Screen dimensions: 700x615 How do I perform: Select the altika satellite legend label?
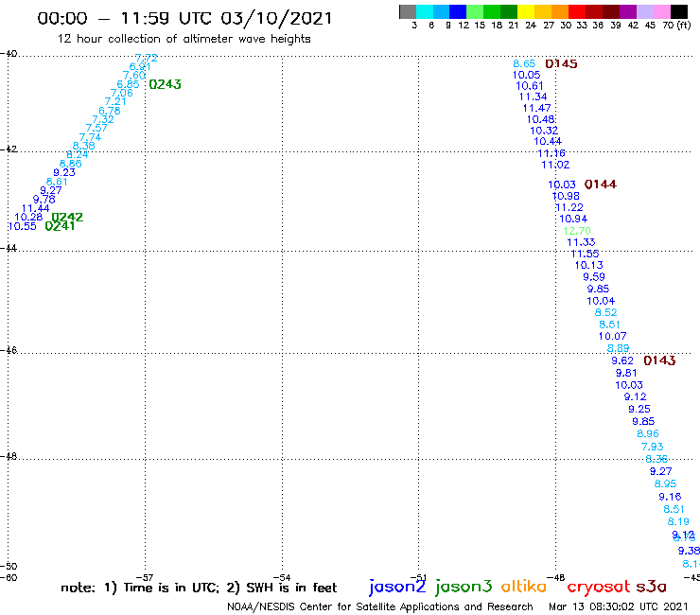tap(524, 587)
